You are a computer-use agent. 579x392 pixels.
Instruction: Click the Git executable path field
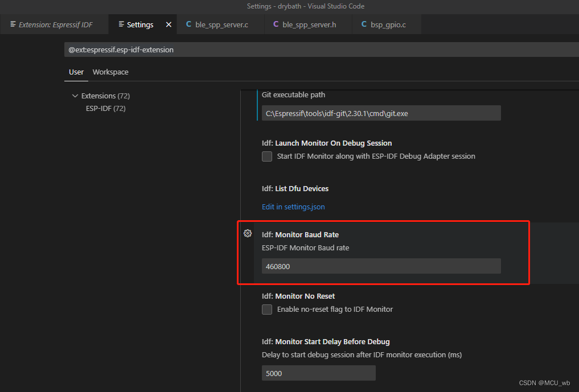click(x=381, y=113)
